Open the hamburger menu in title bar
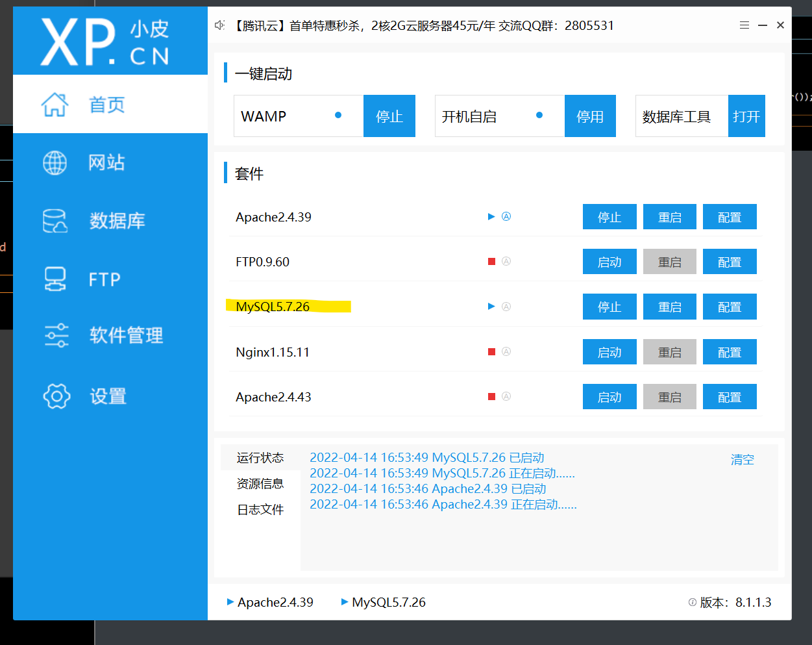 [x=744, y=25]
